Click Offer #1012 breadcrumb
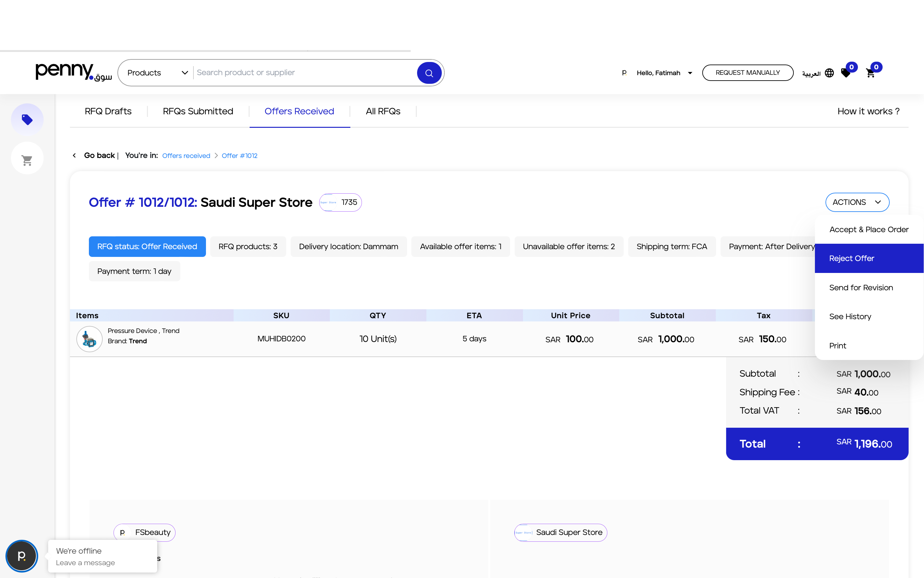924x578 pixels. pyautogui.click(x=239, y=156)
